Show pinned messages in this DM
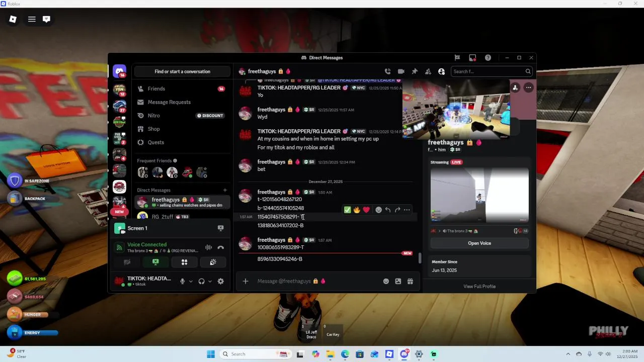The image size is (644, 362). pos(415,71)
